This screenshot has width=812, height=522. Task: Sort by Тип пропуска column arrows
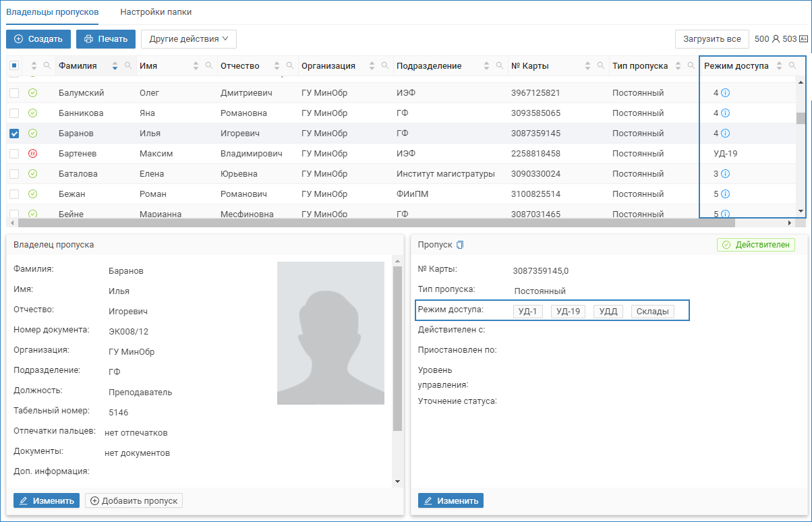(678, 66)
